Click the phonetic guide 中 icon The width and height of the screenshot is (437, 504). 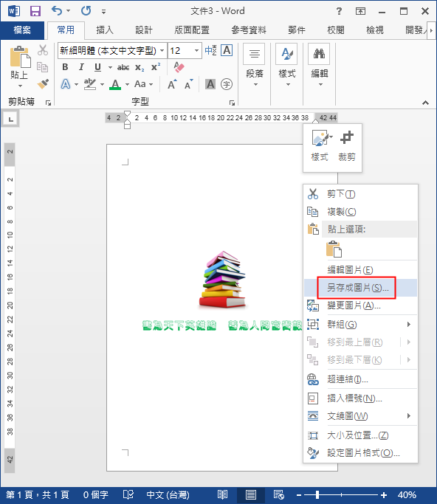pos(210,50)
